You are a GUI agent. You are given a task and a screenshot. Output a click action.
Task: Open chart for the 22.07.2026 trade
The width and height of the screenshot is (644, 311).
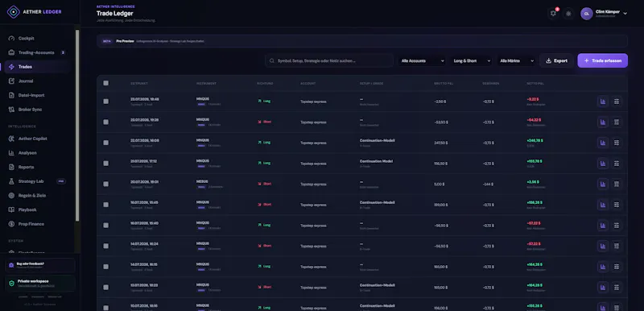602,143
